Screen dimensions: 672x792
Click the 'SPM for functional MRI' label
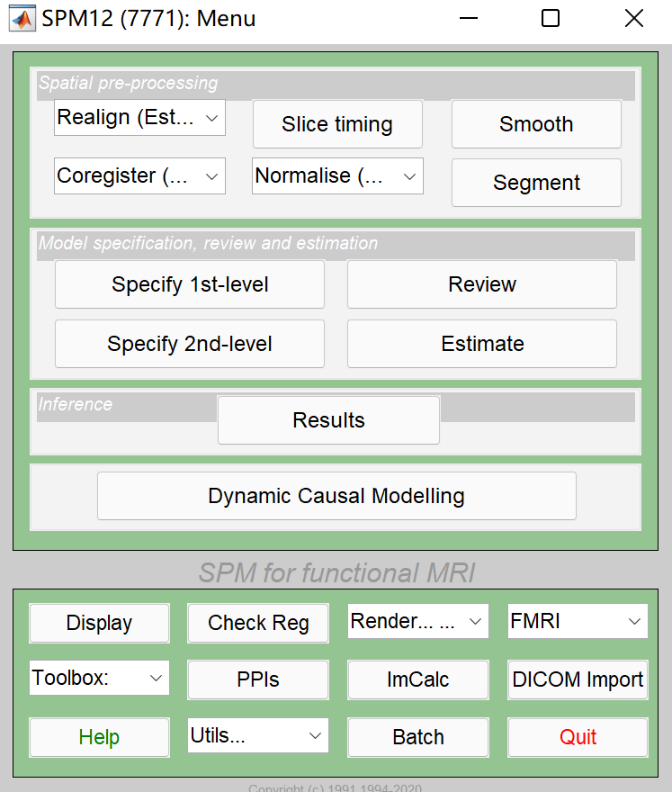(336, 572)
